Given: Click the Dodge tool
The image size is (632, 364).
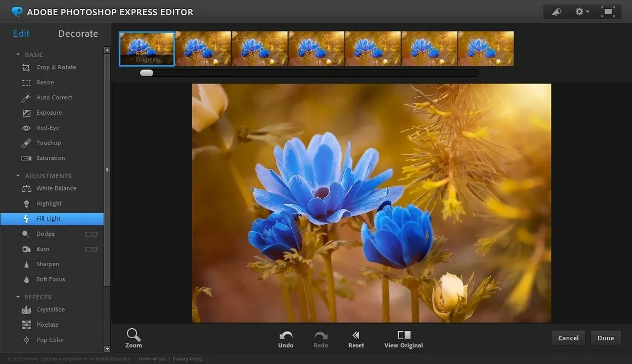Looking at the screenshot, I should coord(45,234).
